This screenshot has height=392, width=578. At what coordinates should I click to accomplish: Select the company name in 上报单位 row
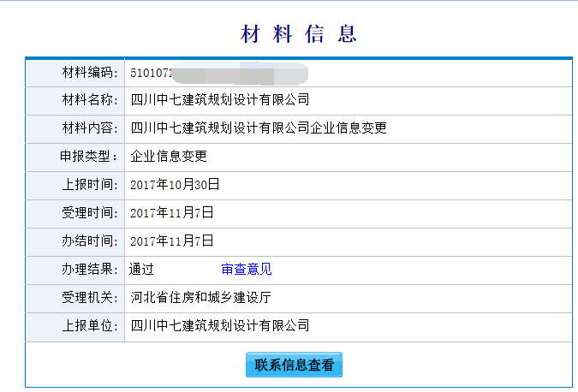[220, 326]
